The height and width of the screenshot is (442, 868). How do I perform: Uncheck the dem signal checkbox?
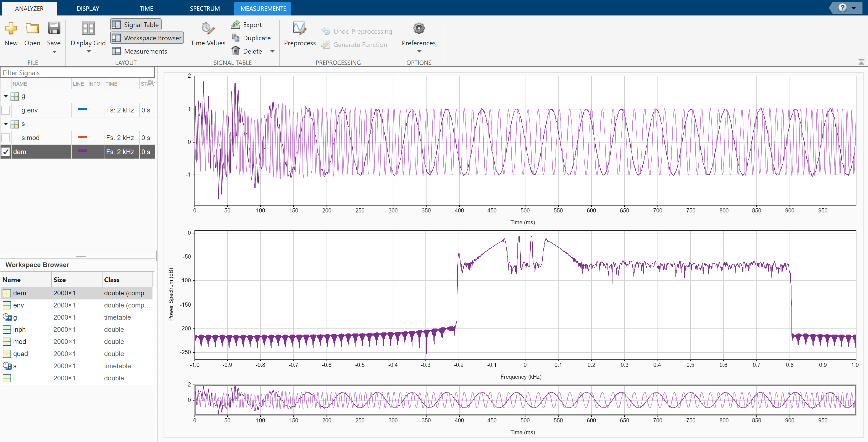6,152
